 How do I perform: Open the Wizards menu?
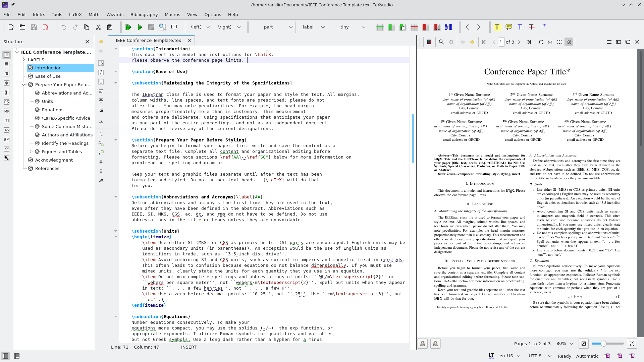(115, 14)
